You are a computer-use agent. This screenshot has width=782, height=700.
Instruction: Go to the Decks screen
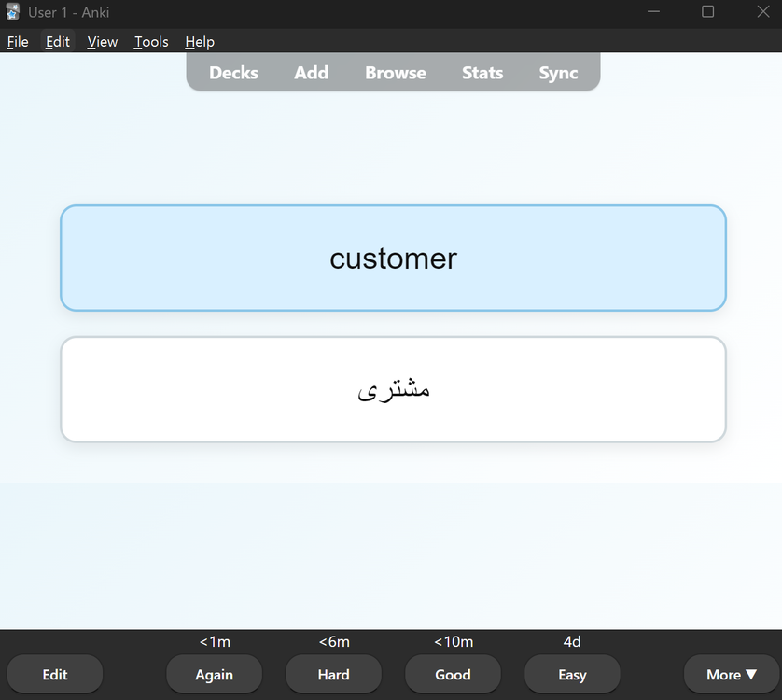pos(233,73)
